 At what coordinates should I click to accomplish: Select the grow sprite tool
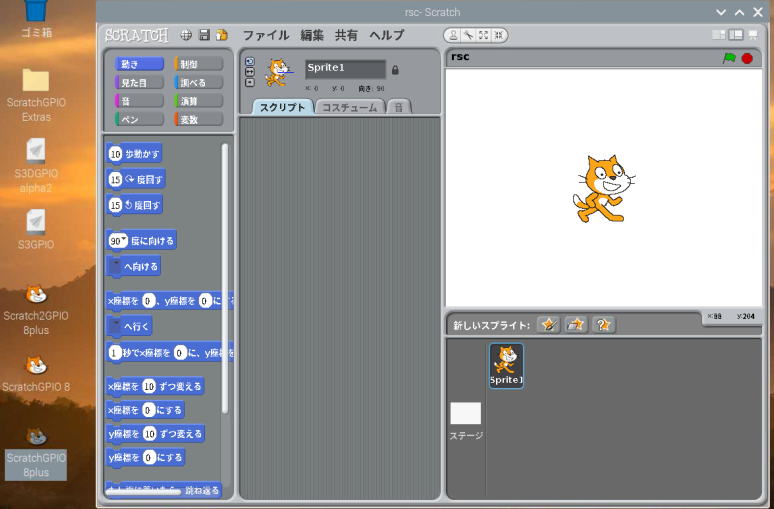pyautogui.click(x=483, y=35)
